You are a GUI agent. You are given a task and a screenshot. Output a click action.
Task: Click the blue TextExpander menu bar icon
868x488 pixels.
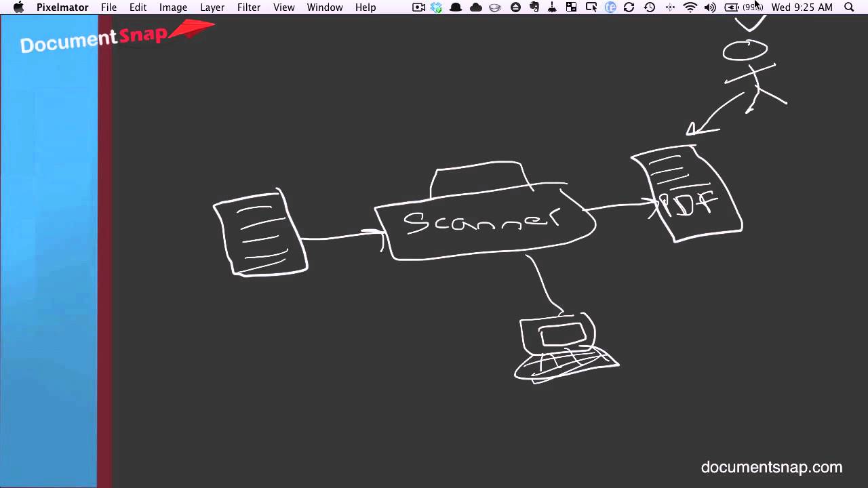click(x=610, y=7)
